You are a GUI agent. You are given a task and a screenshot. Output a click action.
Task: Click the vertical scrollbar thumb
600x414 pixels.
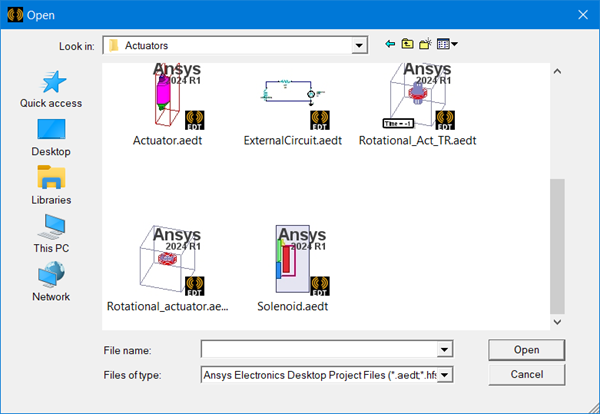tap(557, 246)
